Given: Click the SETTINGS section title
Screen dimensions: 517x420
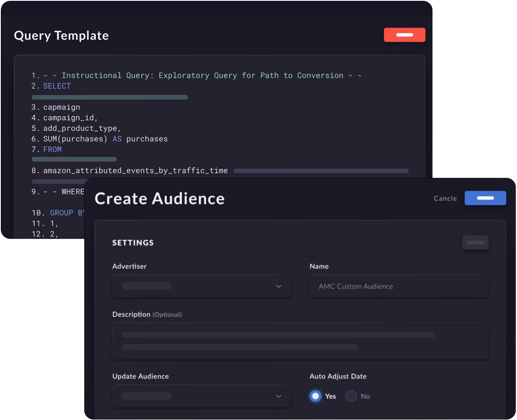Looking at the screenshot, I should (133, 243).
